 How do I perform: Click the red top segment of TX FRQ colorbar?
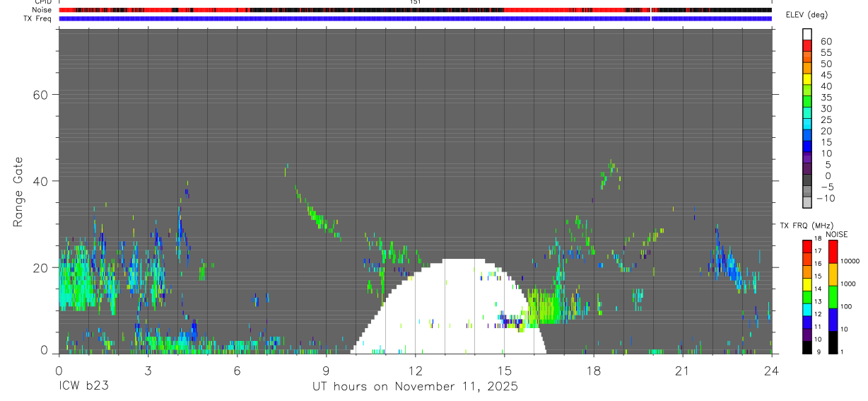coord(807,246)
